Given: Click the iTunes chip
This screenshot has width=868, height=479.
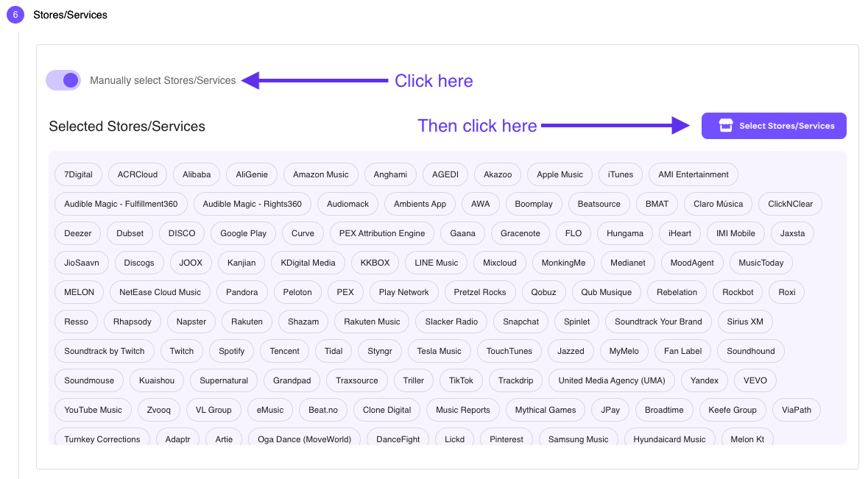Looking at the screenshot, I should (x=620, y=174).
